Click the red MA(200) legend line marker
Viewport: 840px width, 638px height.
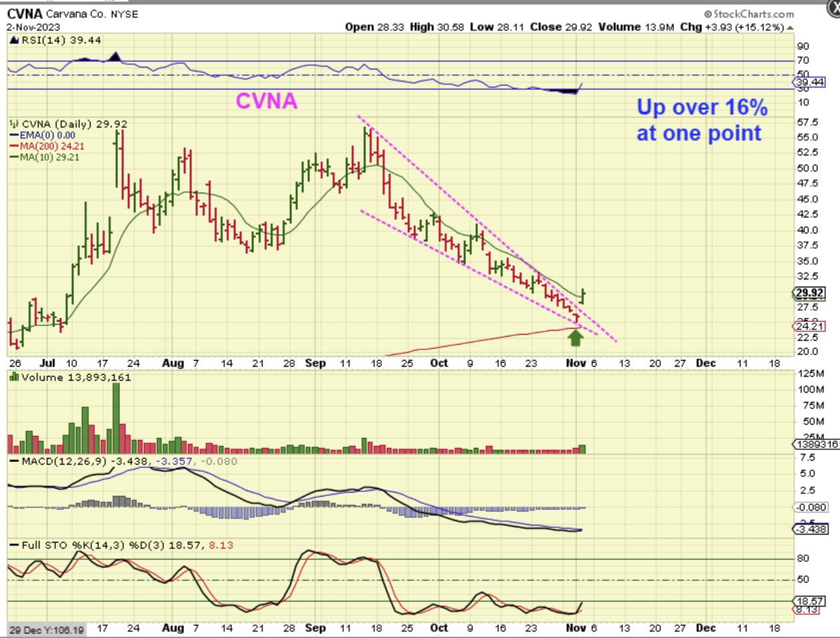point(14,146)
